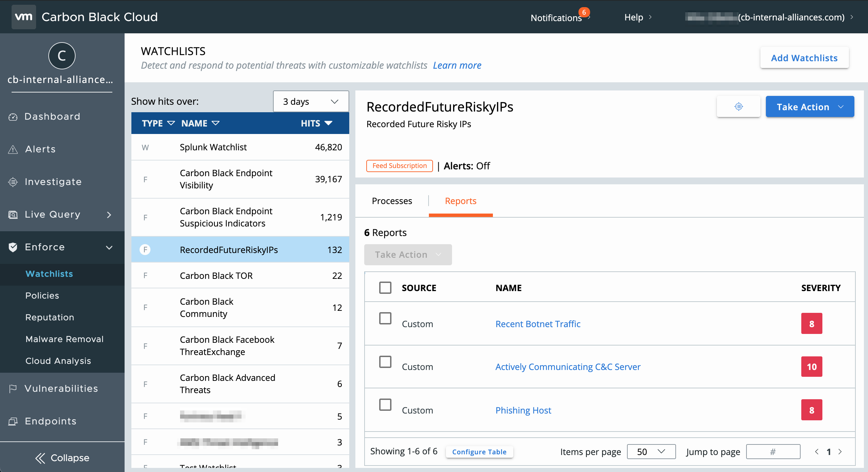This screenshot has width=868, height=472.
Task: Open the Actively Communicating C&C Server report
Action: [x=568, y=367]
